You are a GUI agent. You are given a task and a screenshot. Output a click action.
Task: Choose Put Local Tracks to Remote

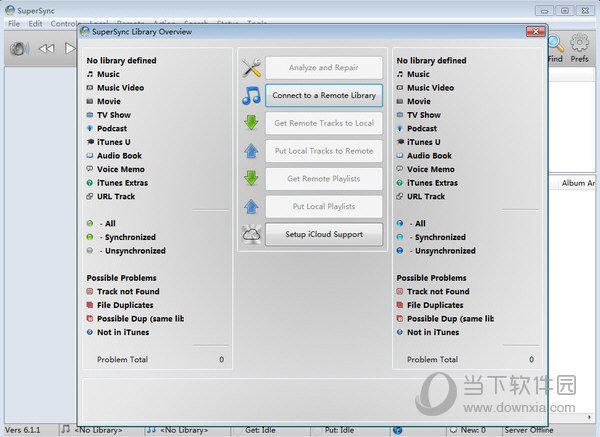324,151
